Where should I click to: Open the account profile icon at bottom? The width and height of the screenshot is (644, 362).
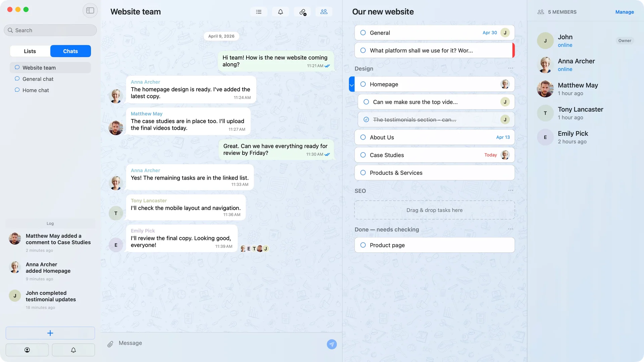pyautogui.click(x=27, y=350)
